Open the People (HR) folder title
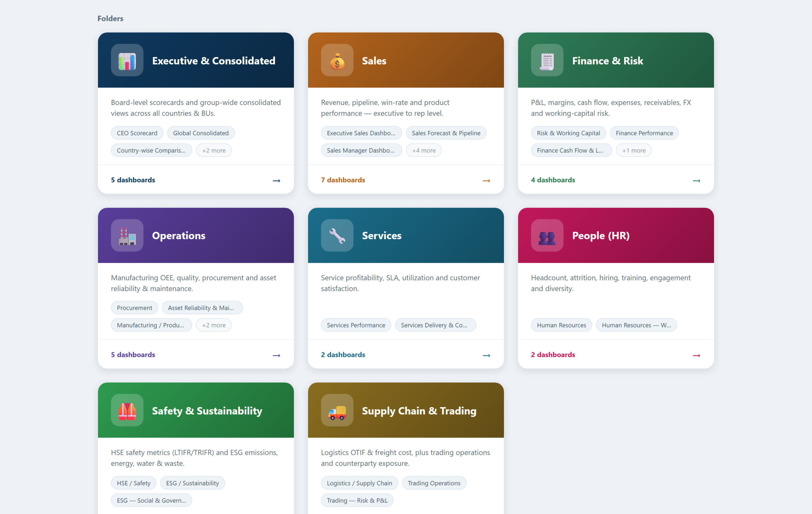The image size is (812, 514). [601, 235]
